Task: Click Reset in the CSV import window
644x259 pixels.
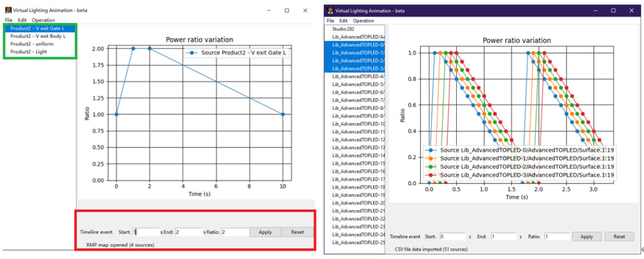Action: (618, 236)
